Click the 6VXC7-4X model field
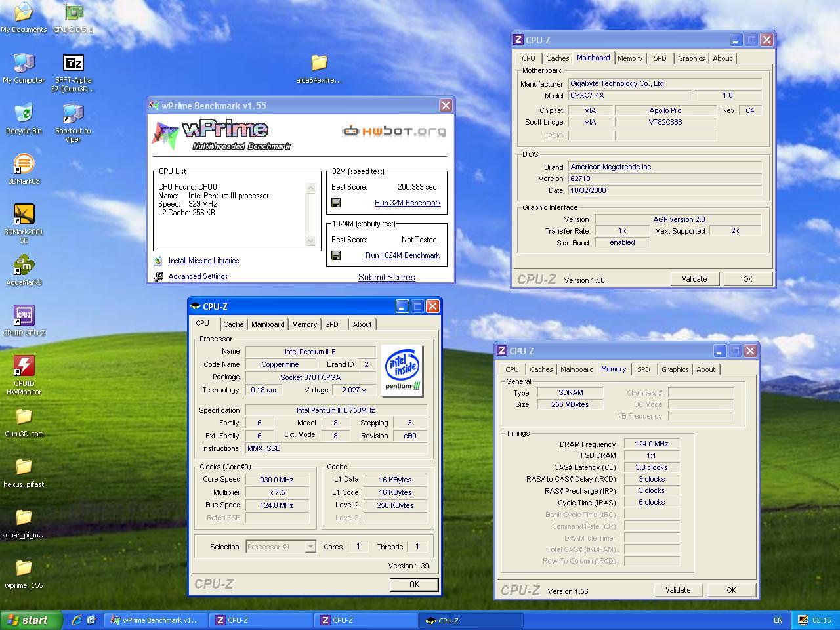The width and height of the screenshot is (840, 630). point(629,95)
